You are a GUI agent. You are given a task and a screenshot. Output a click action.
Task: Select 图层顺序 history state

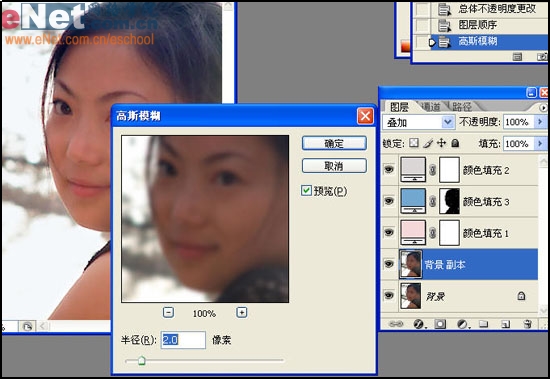click(x=478, y=25)
